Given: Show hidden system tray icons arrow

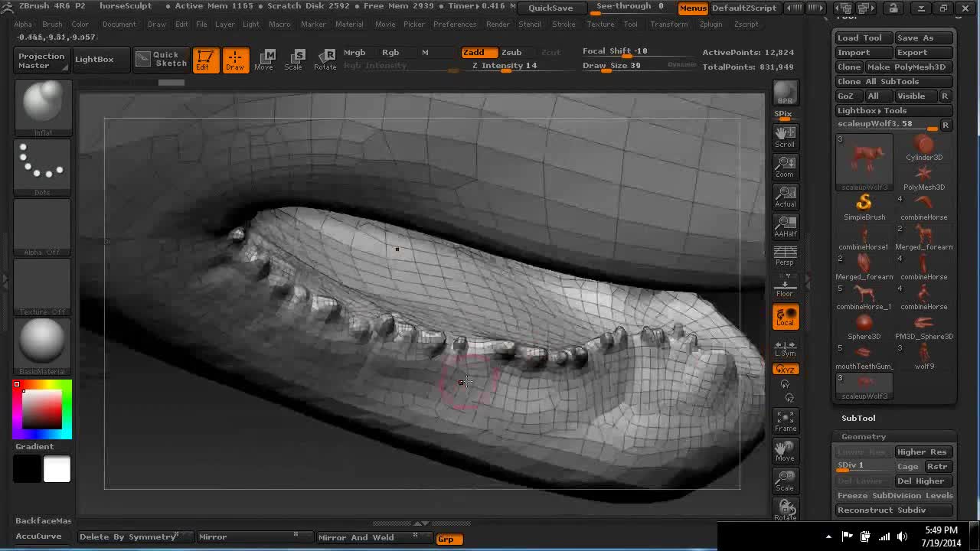Looking at the screenshot, I should coord(828,537).
